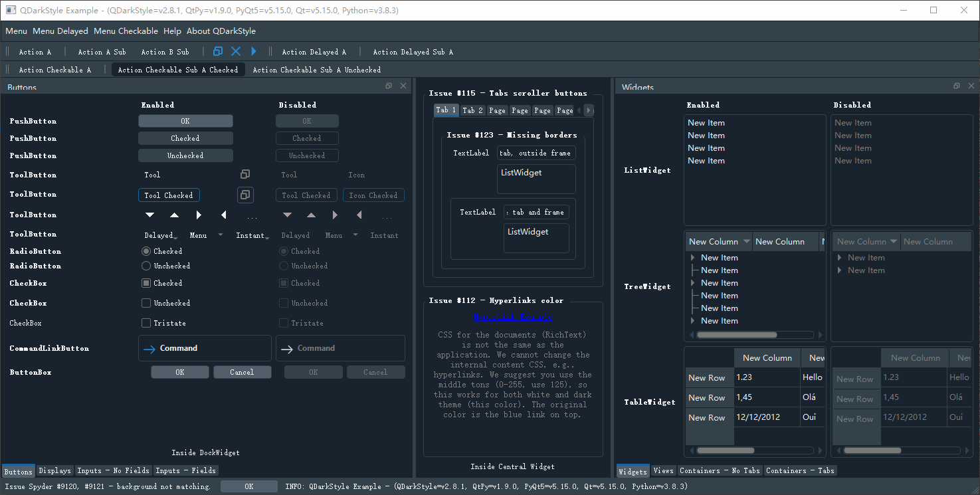
Task: Click the blue play arrow toolbar icon
Action: coord(254,51)
